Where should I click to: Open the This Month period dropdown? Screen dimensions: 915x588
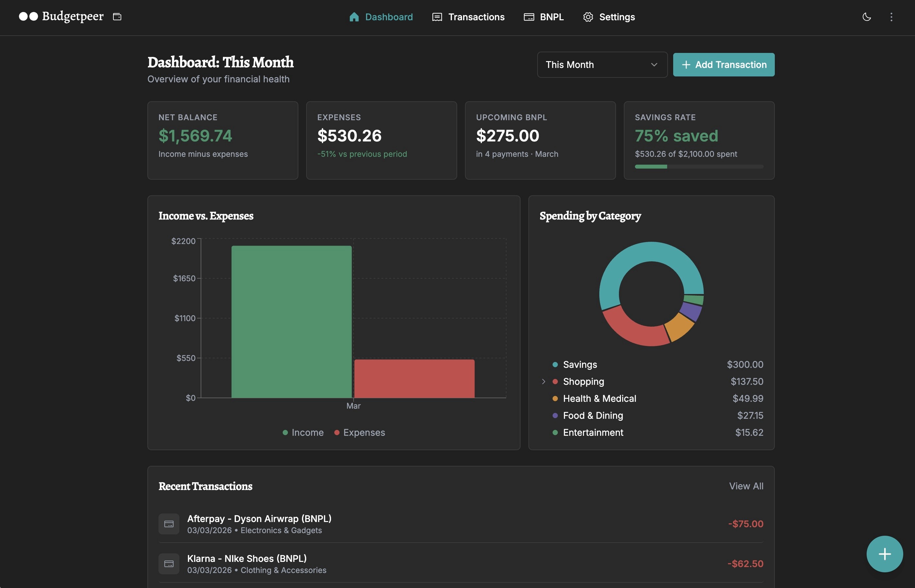pos(602,65)
